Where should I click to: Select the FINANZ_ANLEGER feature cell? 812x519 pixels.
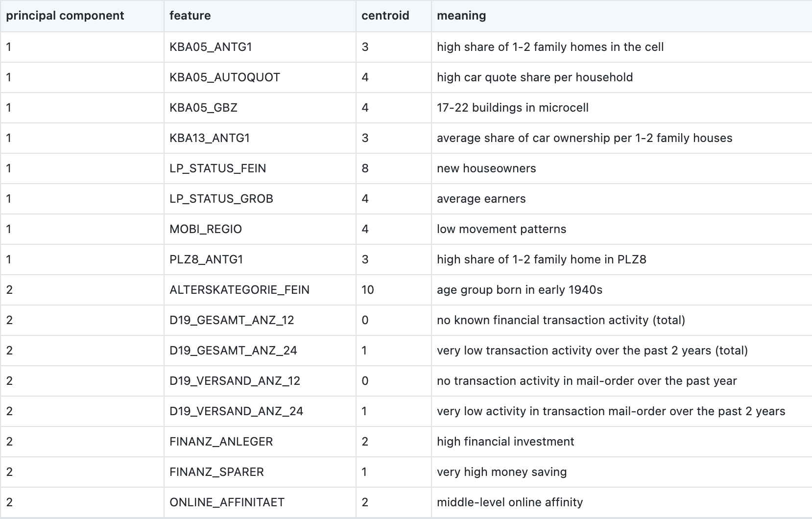221,442
